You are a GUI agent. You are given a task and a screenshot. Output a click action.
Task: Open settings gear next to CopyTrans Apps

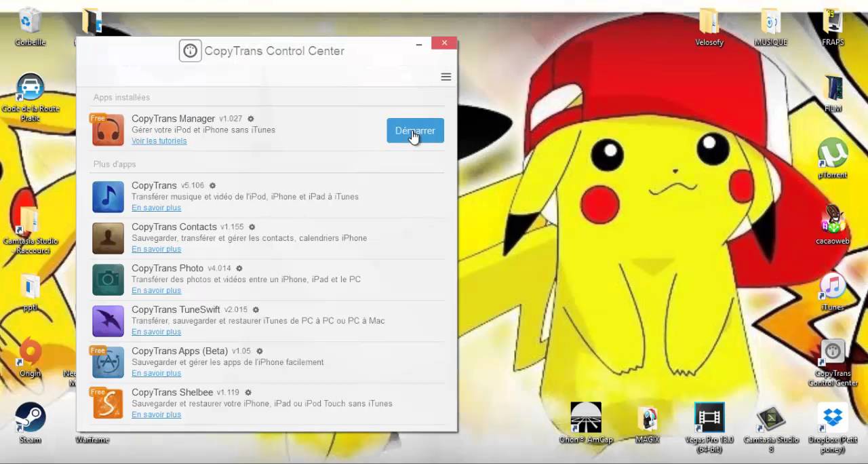[x=259, y=351]
